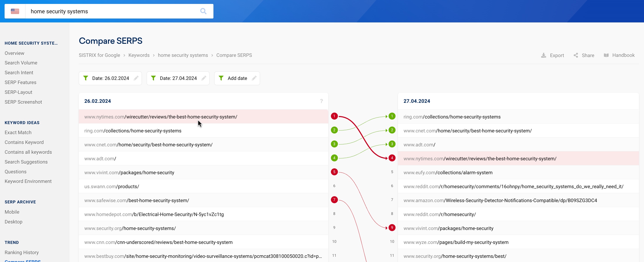Open Ranking History under Trend

[22, 252]
